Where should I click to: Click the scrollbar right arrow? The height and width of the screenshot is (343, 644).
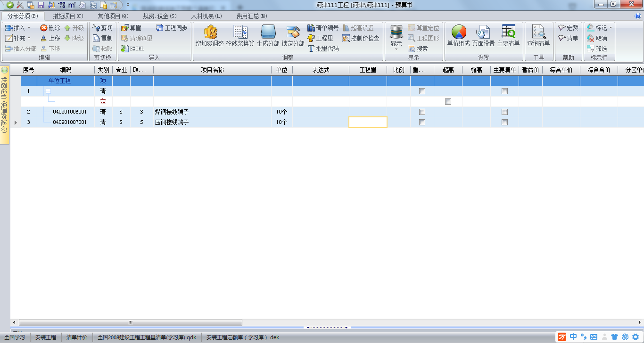(640, 323)
